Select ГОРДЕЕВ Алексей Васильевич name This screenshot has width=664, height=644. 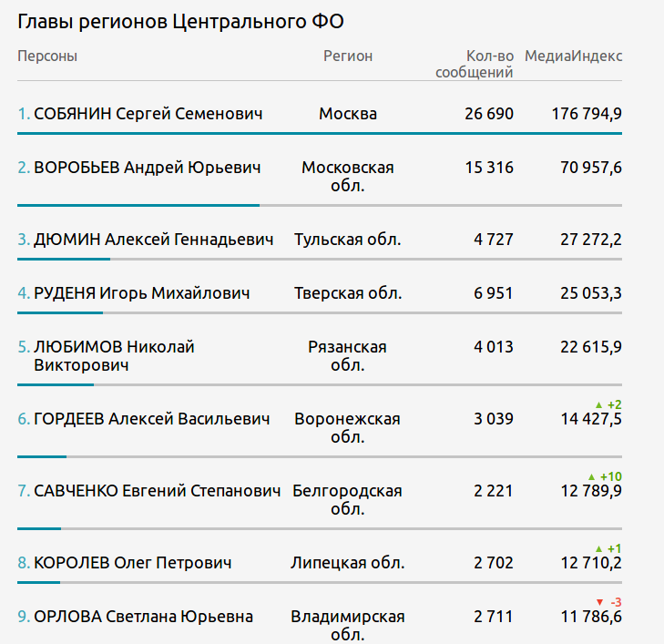[x=151, y=419]
